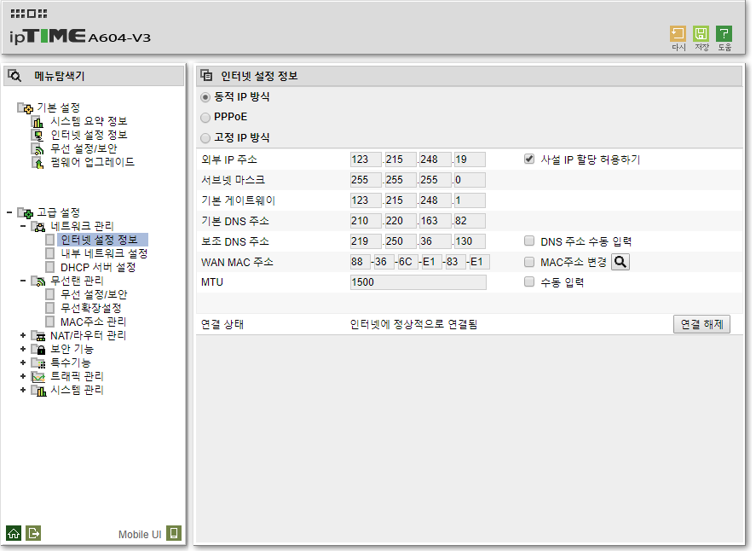Image resolution: width=756 pixels, height=551 pixels.
Task: Open DHCP 서버 설정 menu item
Action: point(98,267)
